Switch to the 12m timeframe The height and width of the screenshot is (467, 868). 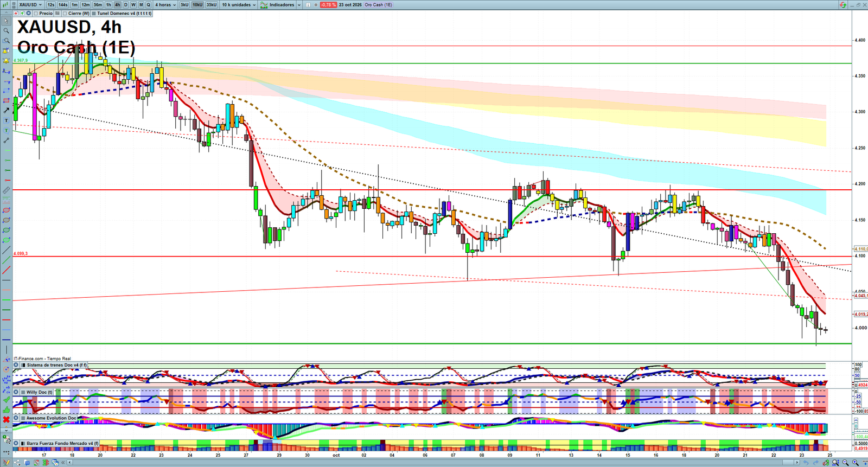pos(86,5)
